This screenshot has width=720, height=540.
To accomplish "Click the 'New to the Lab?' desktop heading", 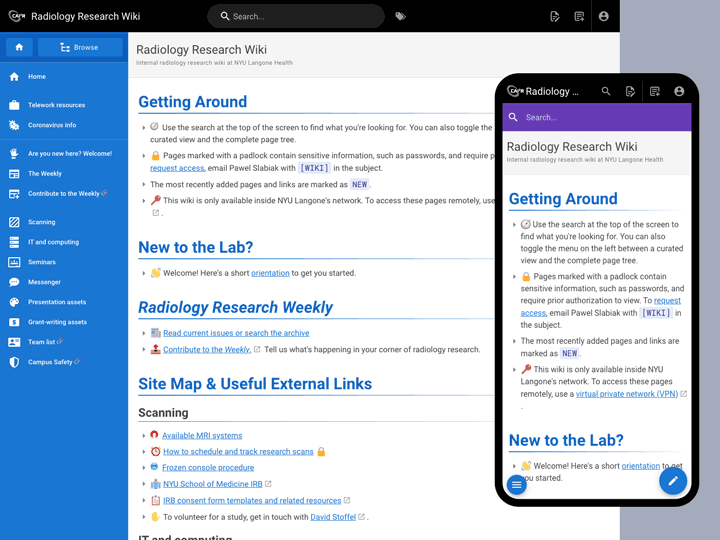I will [x=196, y=247].
